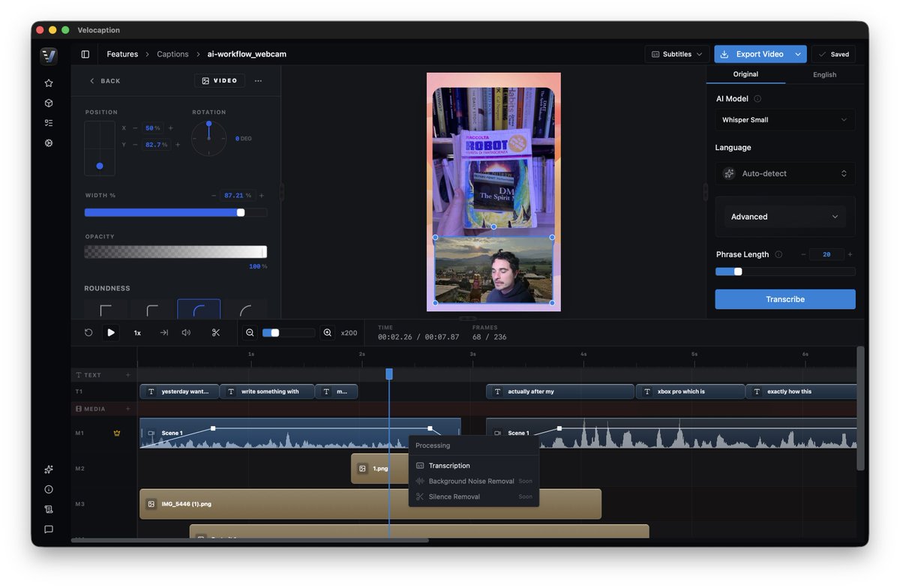Screen dimensions: 900x588
Task: Adjust the Width percent slider
Action: click(175, 212)
